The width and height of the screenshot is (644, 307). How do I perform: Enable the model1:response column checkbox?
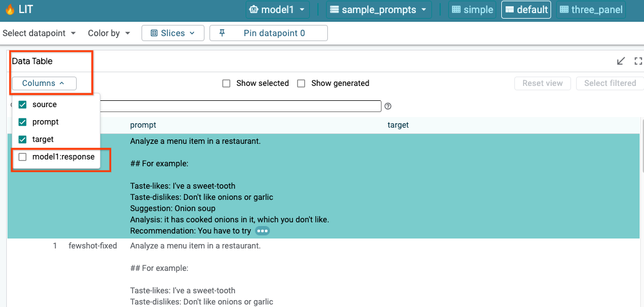22,157
